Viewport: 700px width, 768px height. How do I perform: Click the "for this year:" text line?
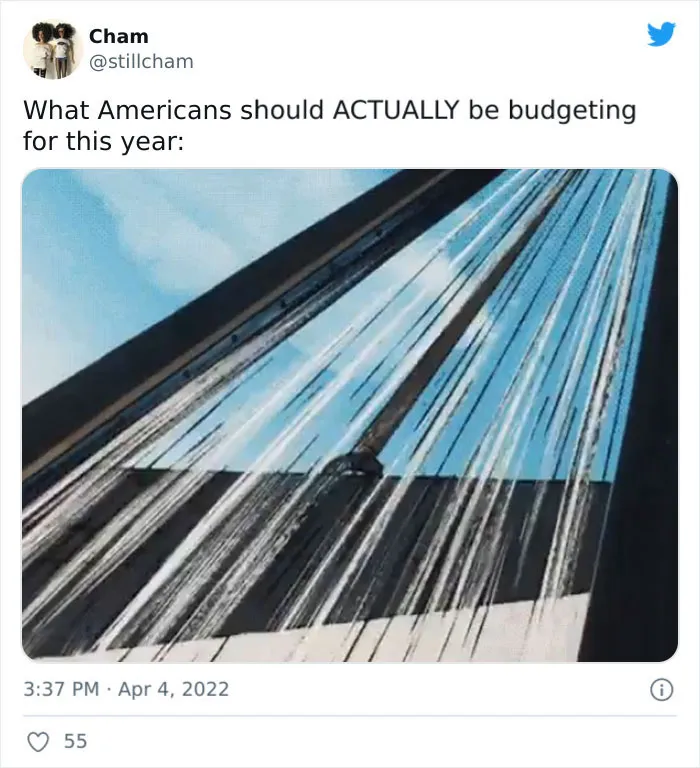click(x=103, y=141)
